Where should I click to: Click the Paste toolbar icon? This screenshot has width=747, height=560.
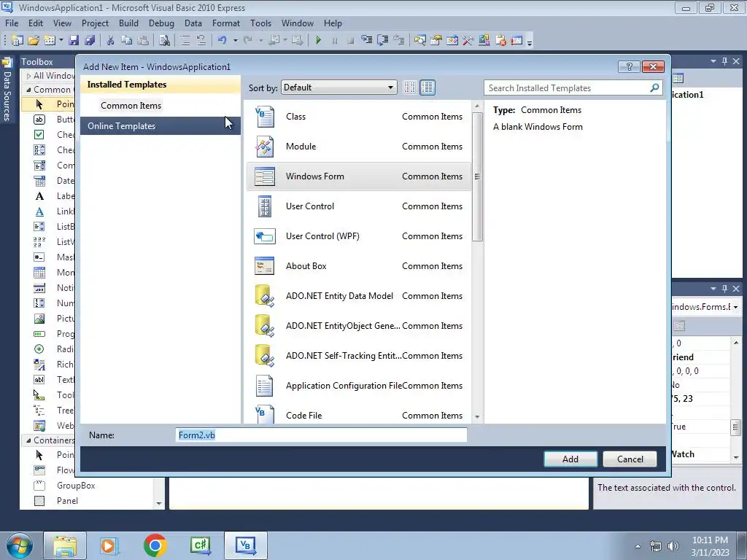[x=142, y=41]
